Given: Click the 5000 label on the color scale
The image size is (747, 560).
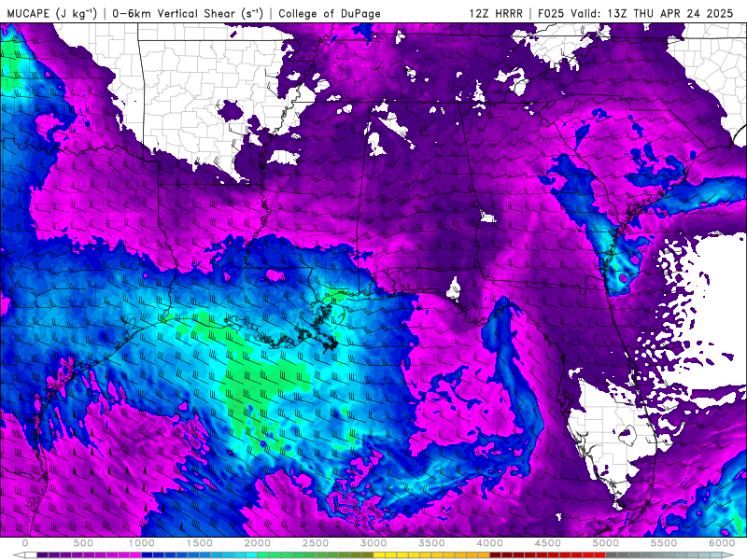Looking at the screenshot, I should tap(606, 543).
